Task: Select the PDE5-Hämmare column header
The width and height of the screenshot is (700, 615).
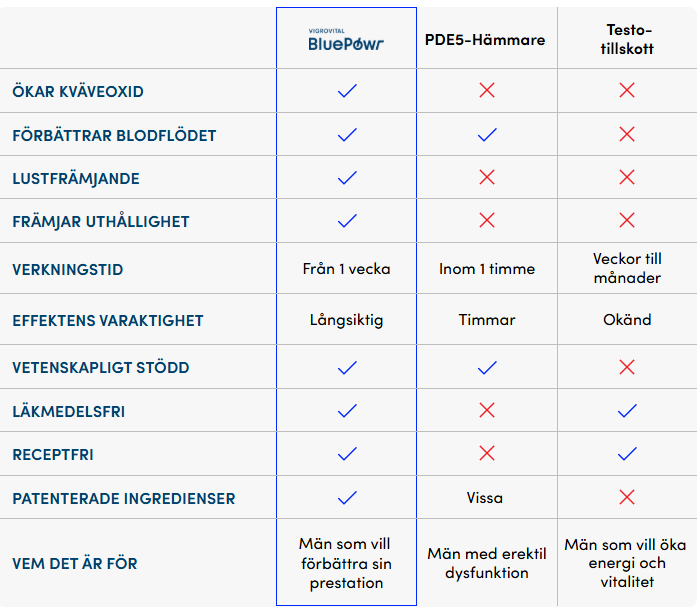Action: point(485,40)
